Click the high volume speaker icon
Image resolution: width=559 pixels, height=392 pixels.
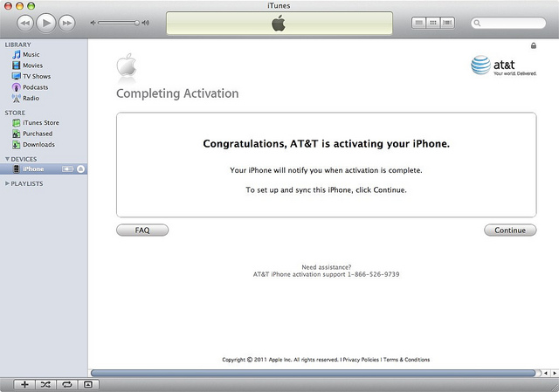point(146,23)
